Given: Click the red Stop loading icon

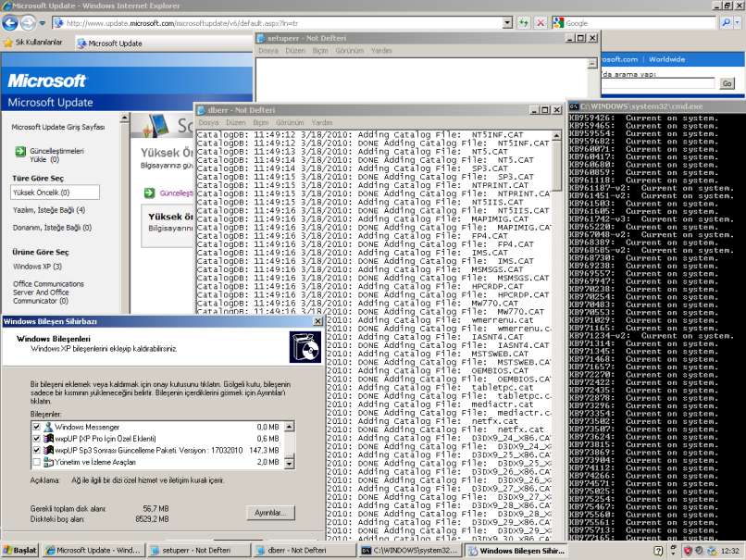Looking at the screenshot, I should pyautogui.click(x=541, y=23).
